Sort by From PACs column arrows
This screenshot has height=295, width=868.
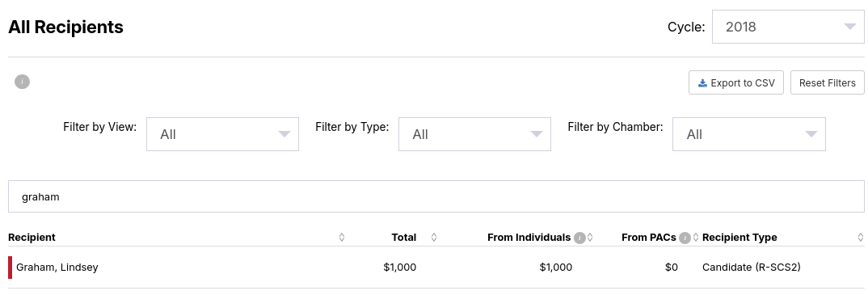coord(696,238)
